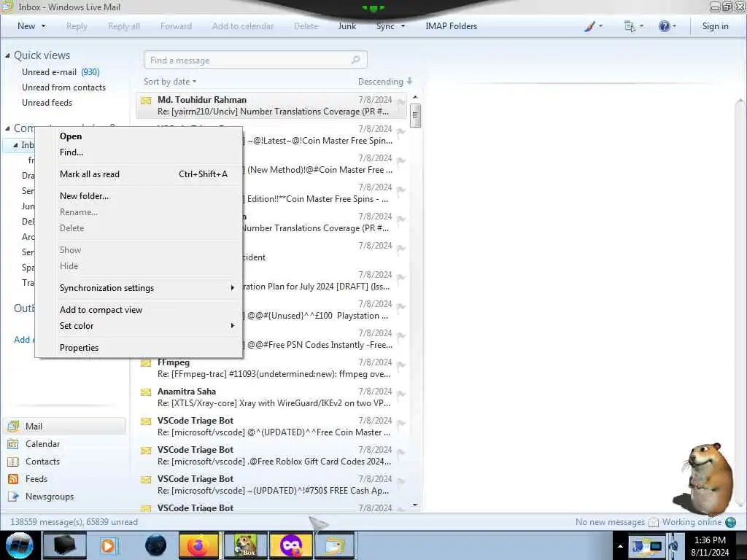Click the black box taskbar icon
The image size is (747, 560).
(x=64, y=545)
